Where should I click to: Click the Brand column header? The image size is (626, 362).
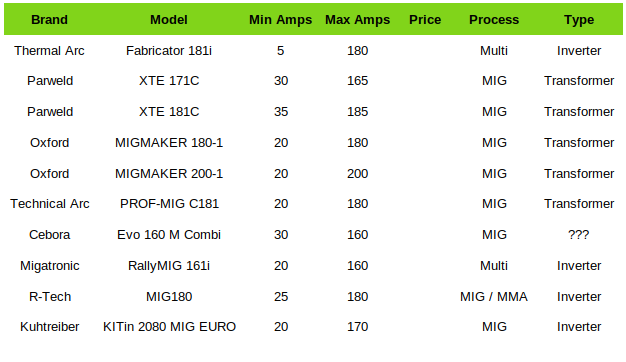pyautogui.click(x=50, y=20)
